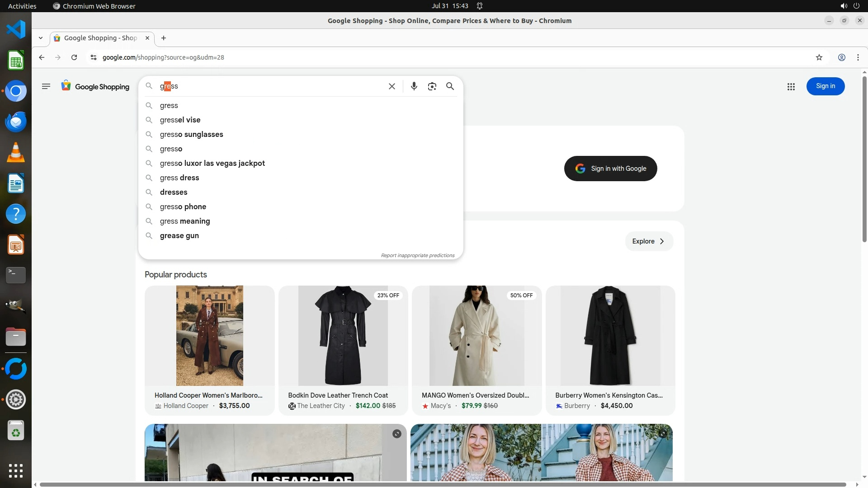The image size is (868, 488).
Task: Open Thunderbird Mail from the dock
Action: click(x=16, y=122)
